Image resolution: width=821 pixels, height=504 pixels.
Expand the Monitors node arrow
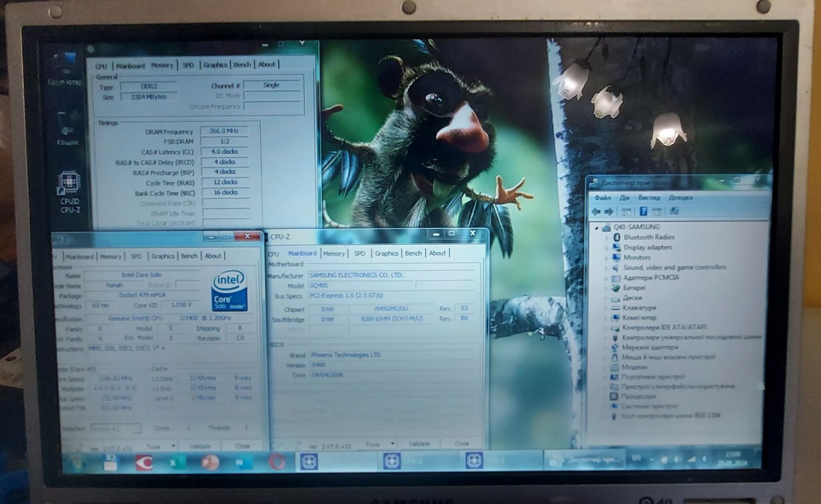tap(606, 258)
